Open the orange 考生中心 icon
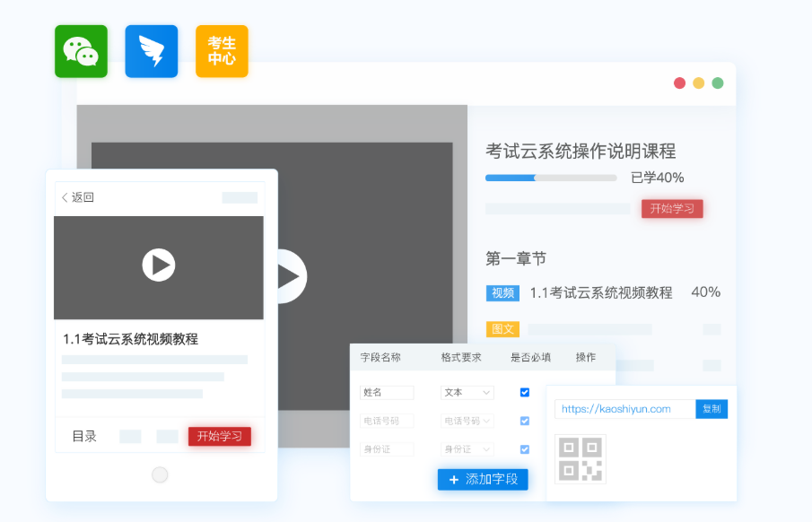This screenshot has height=522, width=812. (222, 51)
